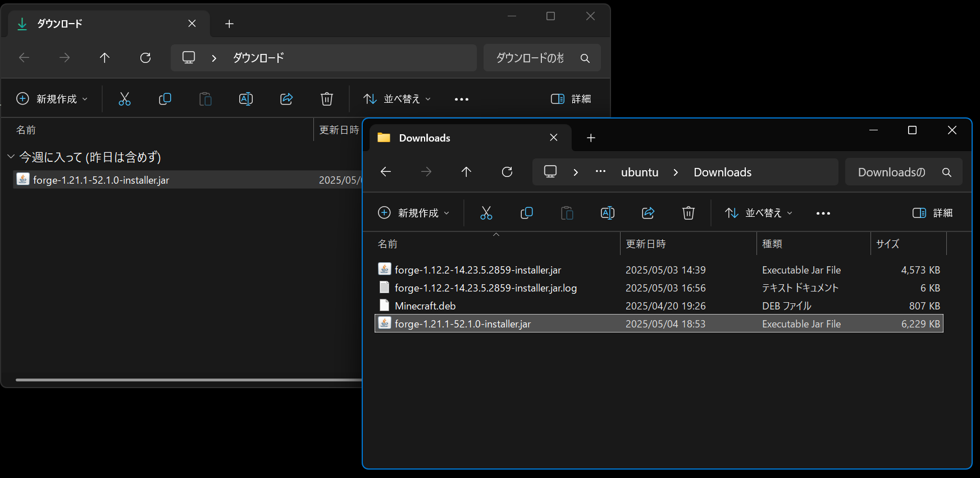Open 並べ替え sort dropdown in ダウンロード window

pos(397,99)
